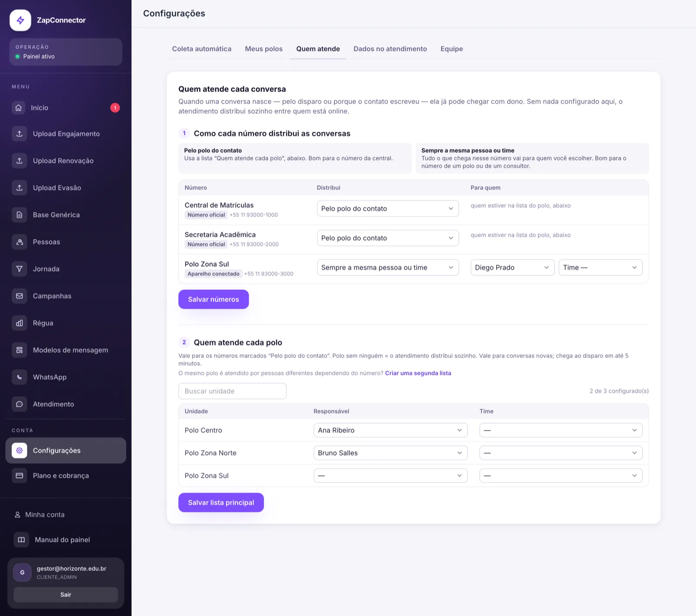Open Distribui dropdown for Central de Matrículas
The image size is (696, 616).
point(388,209)
